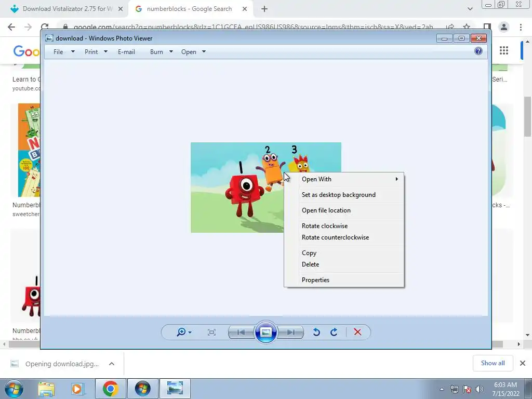Open Chrome profile avatar
Image resolution: width=532 pixels, height=399 pixels.
[504, 27]
